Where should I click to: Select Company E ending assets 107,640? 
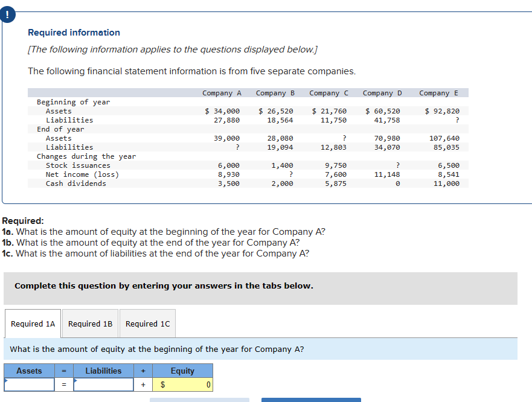444,138
